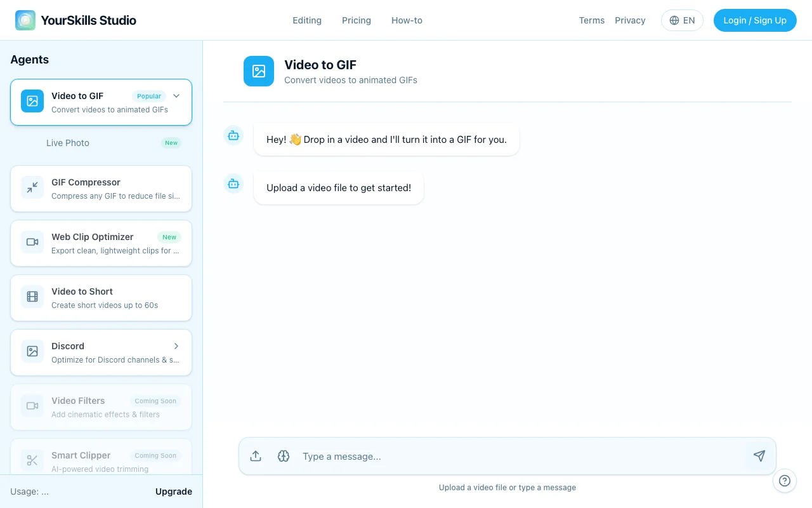Collapse the Video to GIF chevron

(176, 96)
